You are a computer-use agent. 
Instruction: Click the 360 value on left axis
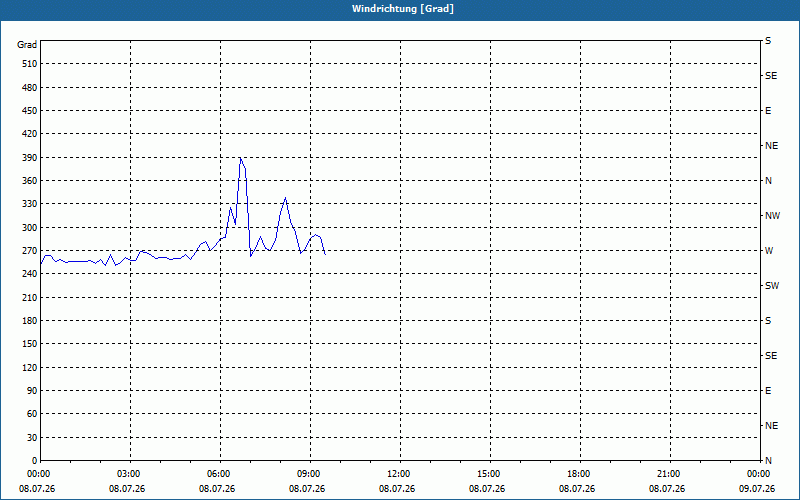click(x=30, y=181)
